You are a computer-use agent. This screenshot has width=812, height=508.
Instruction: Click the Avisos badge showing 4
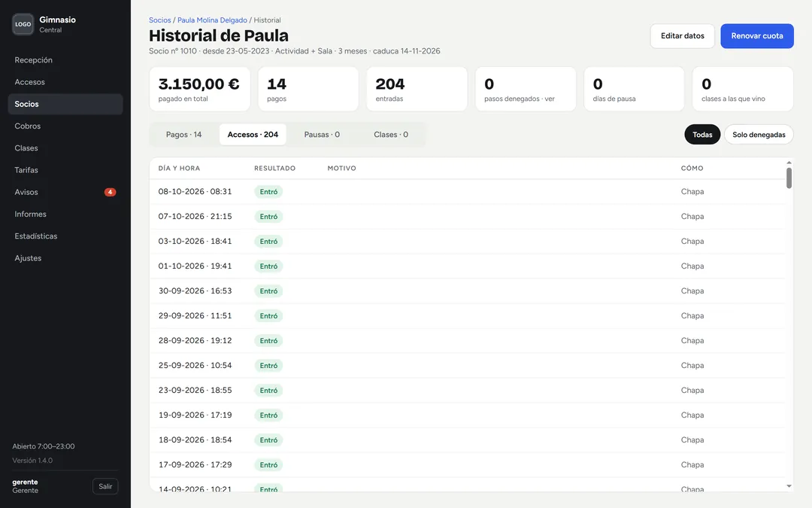(110, 193)
